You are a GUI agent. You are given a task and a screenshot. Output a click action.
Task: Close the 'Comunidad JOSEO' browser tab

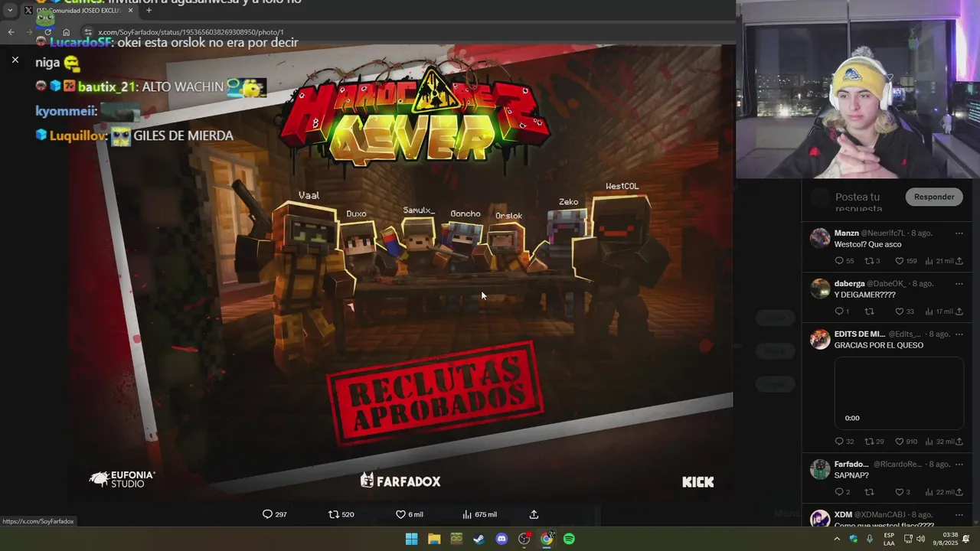click(130, 11)
